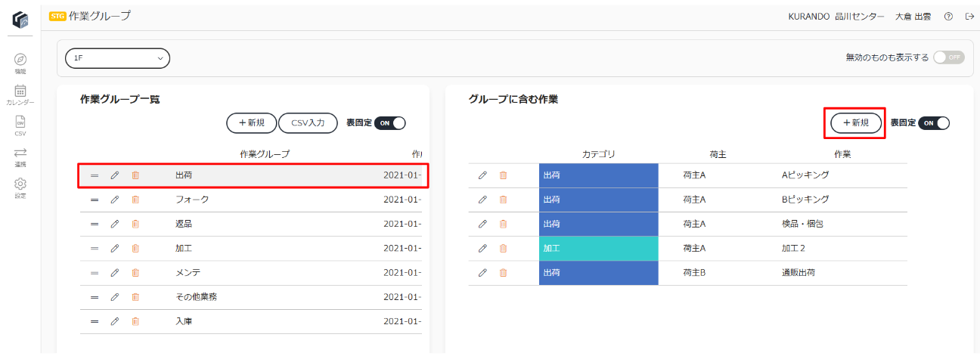The width and height of the screenshot is (980, 356).
Task: Delete the Bピッキング task row
Action: point(503,200)
